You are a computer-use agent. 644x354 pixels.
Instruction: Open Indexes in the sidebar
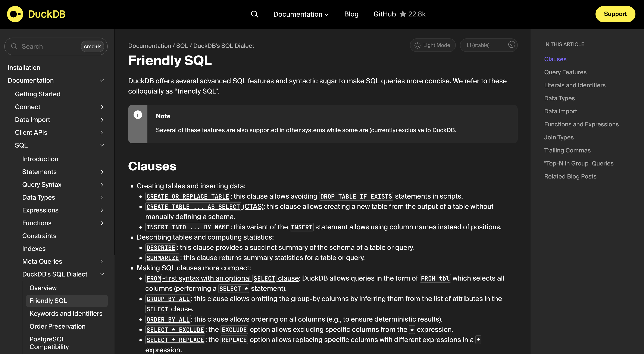coord(34,249)
